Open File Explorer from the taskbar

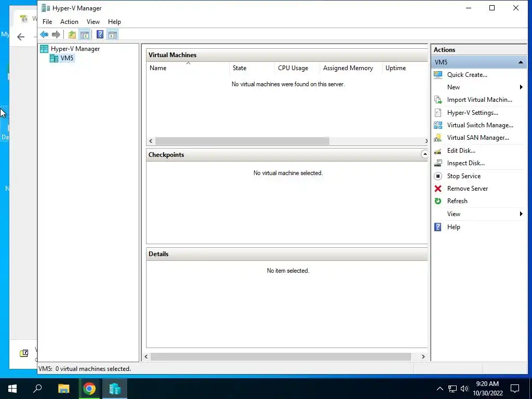63,389
